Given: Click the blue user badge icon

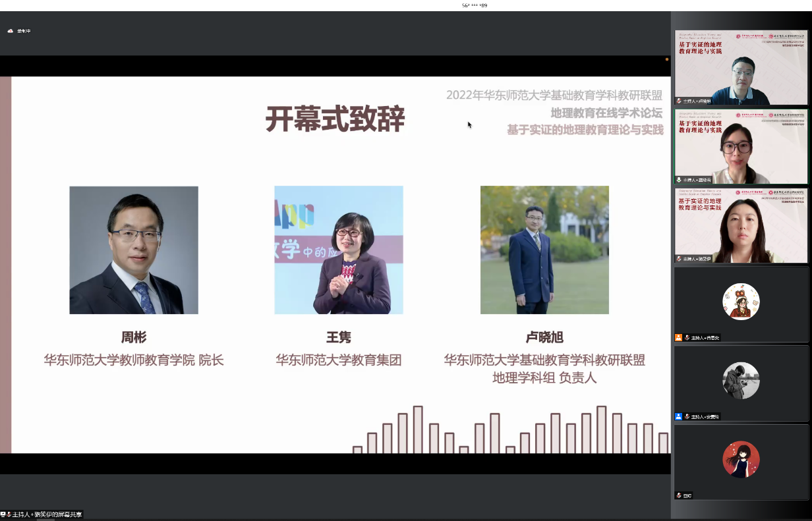Looking at the screenshot, I should tap(678, 417).
